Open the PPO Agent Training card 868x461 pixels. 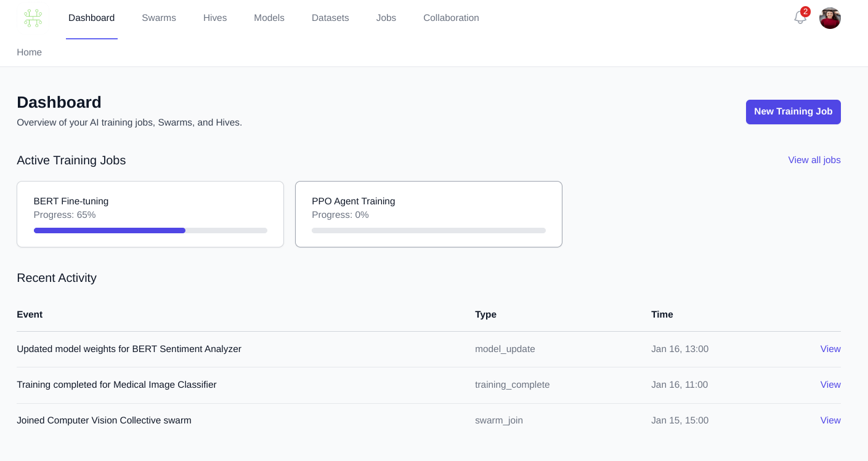click(x=428, y=206)
